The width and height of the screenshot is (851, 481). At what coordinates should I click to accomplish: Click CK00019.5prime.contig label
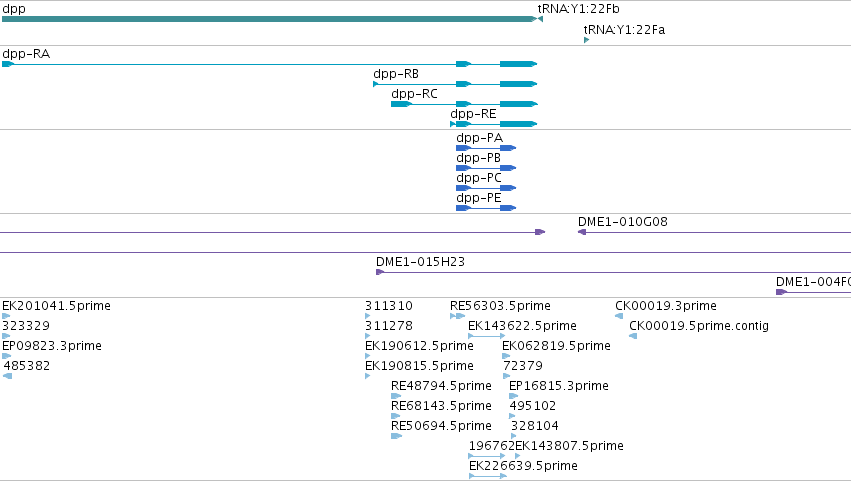point(699,326)
